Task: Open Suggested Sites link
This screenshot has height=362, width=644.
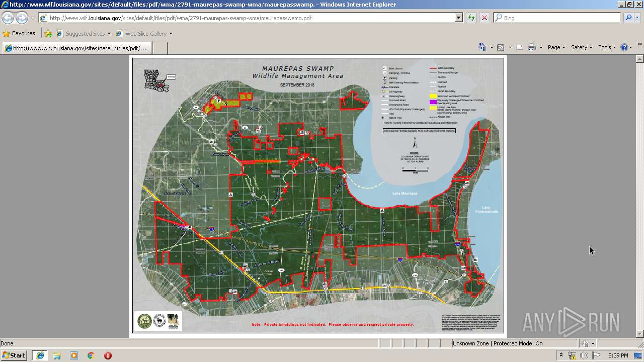Action: [83, 34]
